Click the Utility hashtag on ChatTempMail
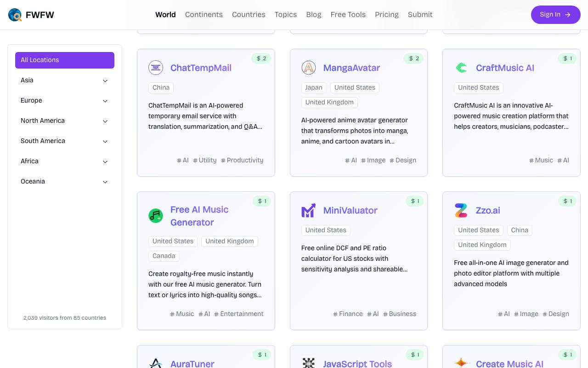The height and width of the screenshot is (368, 588). coord(205,161)
